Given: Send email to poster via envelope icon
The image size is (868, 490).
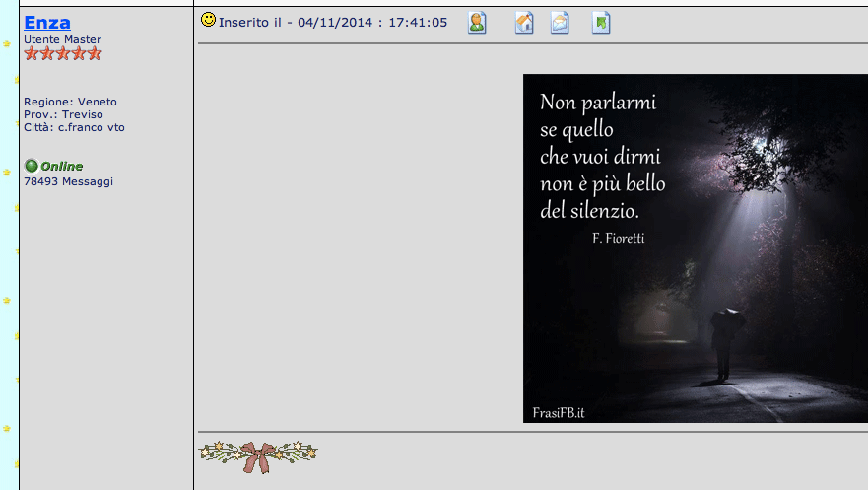Looking at the screenshot, I should click(x=560, y=23).
